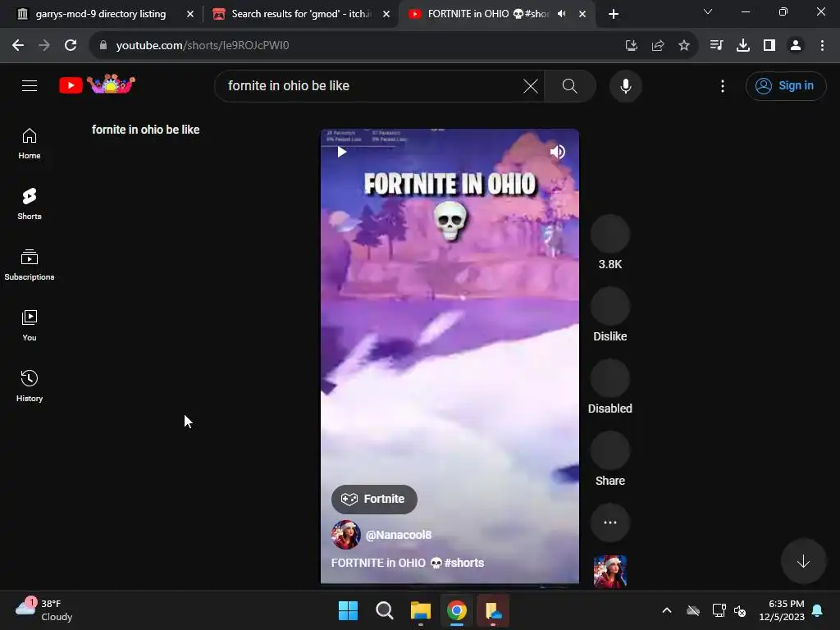Start voice search with the microphone
Viewport: 840px width, 630px height.
coord(625,85)
